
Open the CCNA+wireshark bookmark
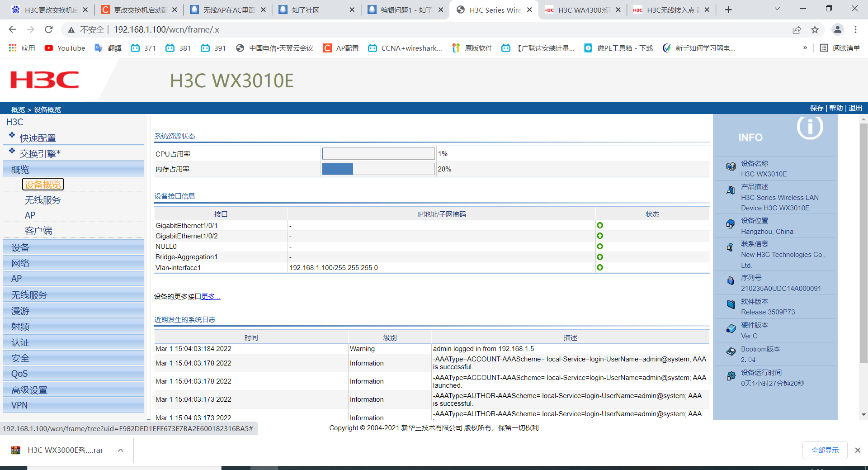point(405,48)
